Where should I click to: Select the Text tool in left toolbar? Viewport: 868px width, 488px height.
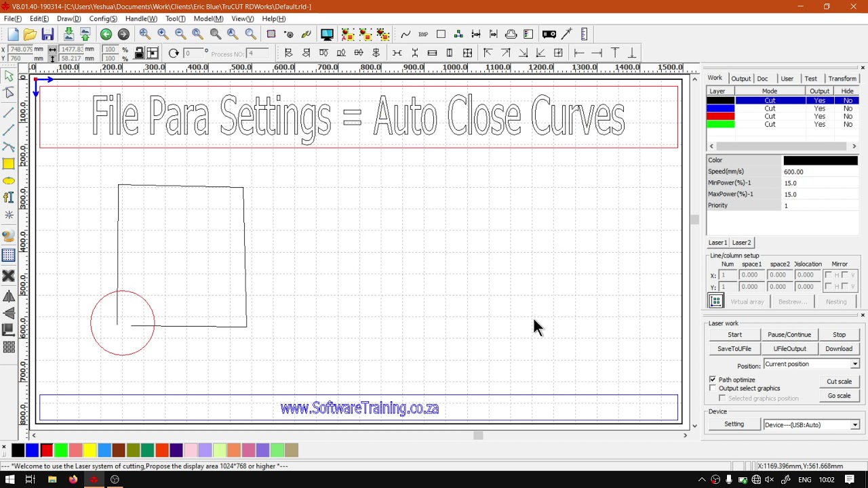click(9, 198)
